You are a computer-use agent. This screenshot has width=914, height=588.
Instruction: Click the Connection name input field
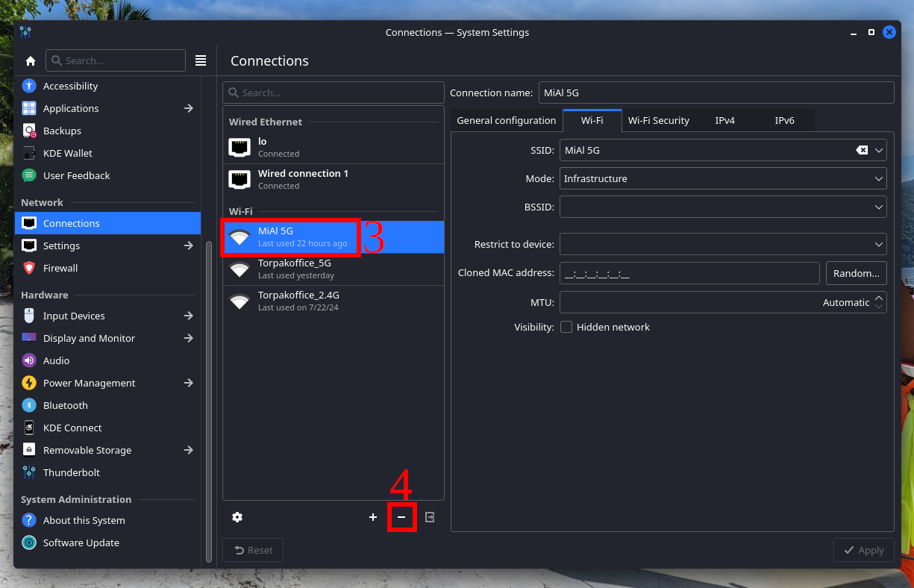714,93
